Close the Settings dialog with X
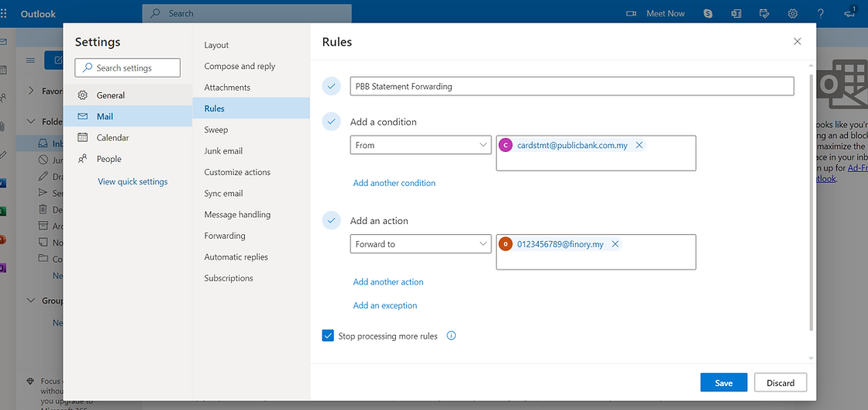The height and width of the screenshot is (410, 868). [797, 42]
